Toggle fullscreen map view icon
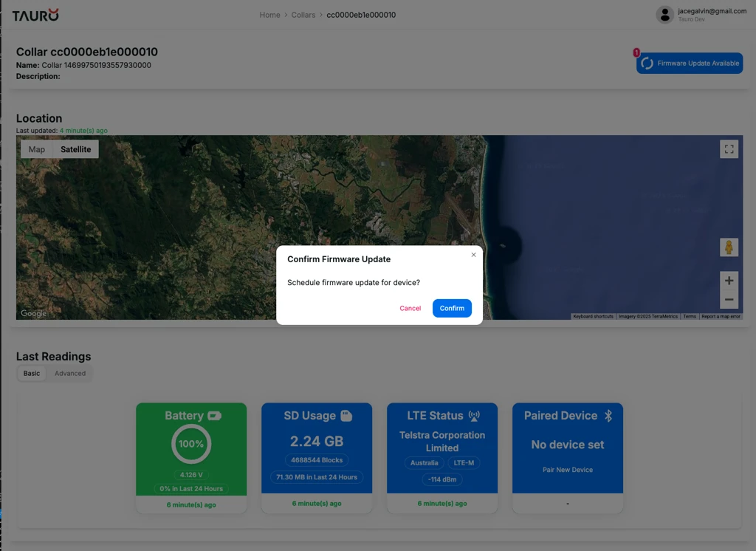The height and width of the screenshot is (551, 756). (729, 149)
